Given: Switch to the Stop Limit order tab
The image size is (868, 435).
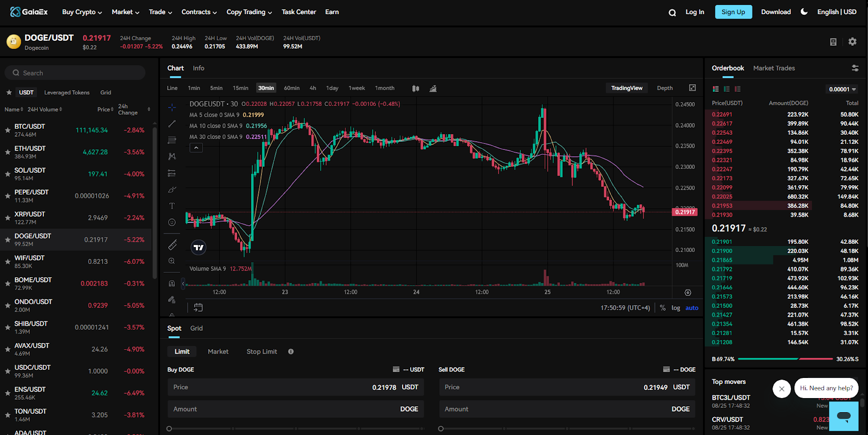Looking at the screenshot, I should (x=261, y=352).
